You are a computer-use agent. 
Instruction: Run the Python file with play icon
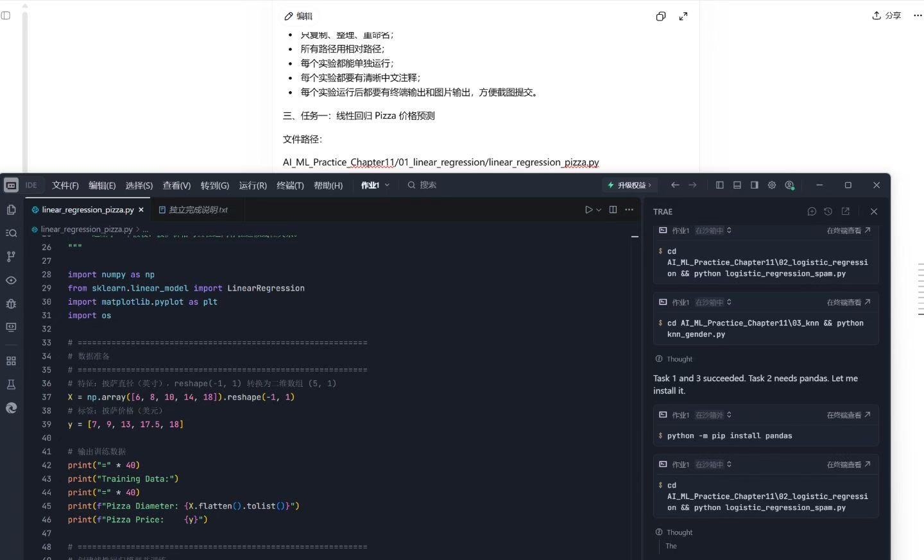pyautogui.click(x=589, y=210)
